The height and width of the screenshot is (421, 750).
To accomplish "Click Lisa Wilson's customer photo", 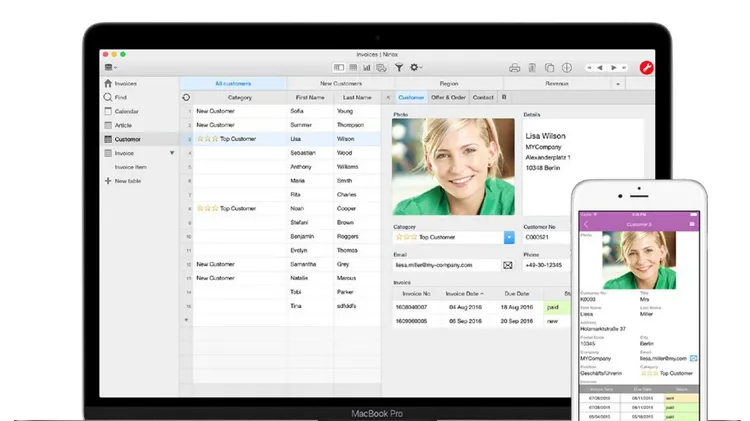I will pyautogui.click(x=453, y=166).
